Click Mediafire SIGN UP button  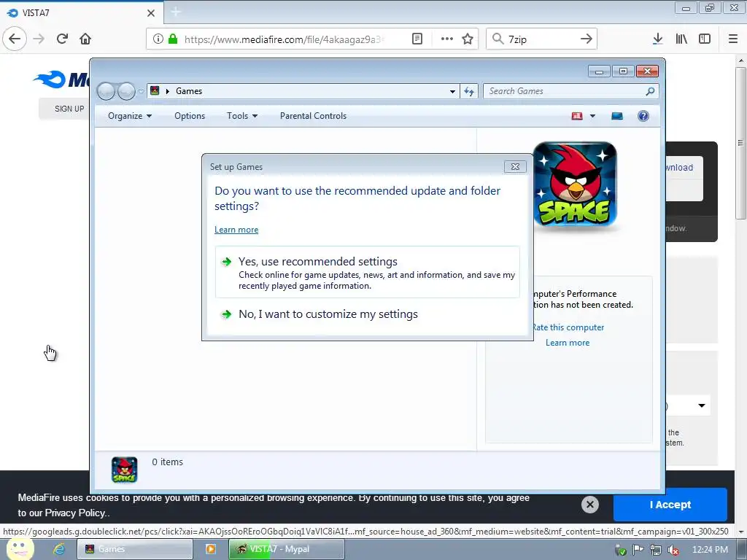[x=65, y=109]
